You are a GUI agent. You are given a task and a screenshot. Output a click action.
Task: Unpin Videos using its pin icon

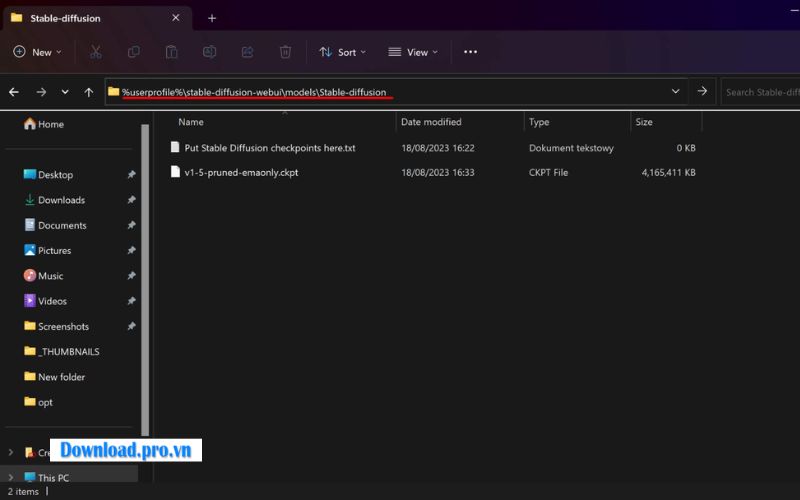pos(131,301)
